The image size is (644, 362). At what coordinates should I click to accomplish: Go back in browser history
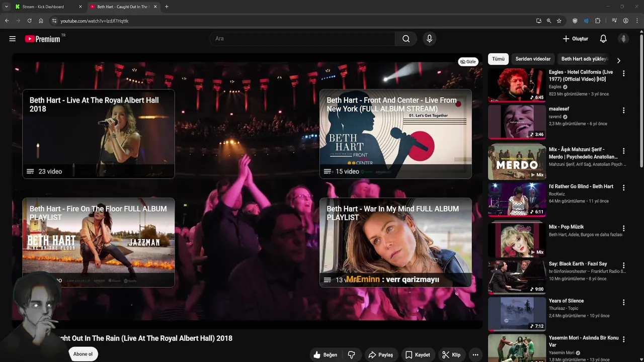tap(7, 21)
